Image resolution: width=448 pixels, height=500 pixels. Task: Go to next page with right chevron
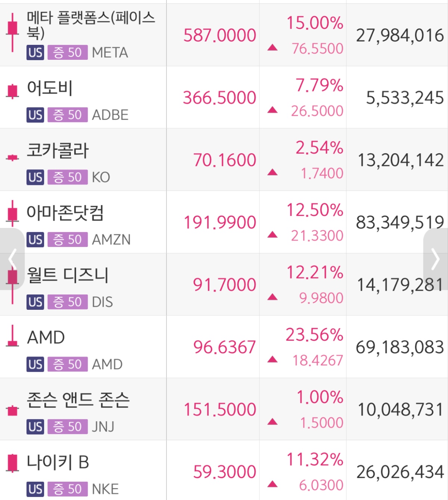[x=436, y=259]
